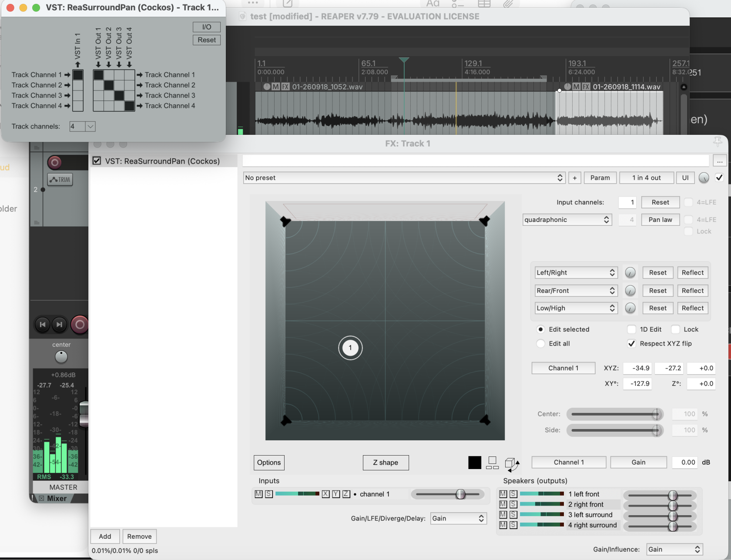
Task: Go to project start transport button
Action: pyautogui.click(x=42, y=324)
